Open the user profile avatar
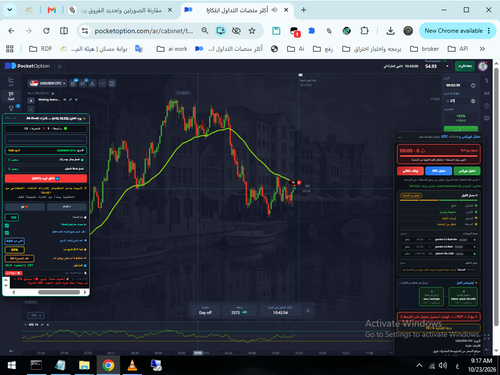 (x=483, y=66)
